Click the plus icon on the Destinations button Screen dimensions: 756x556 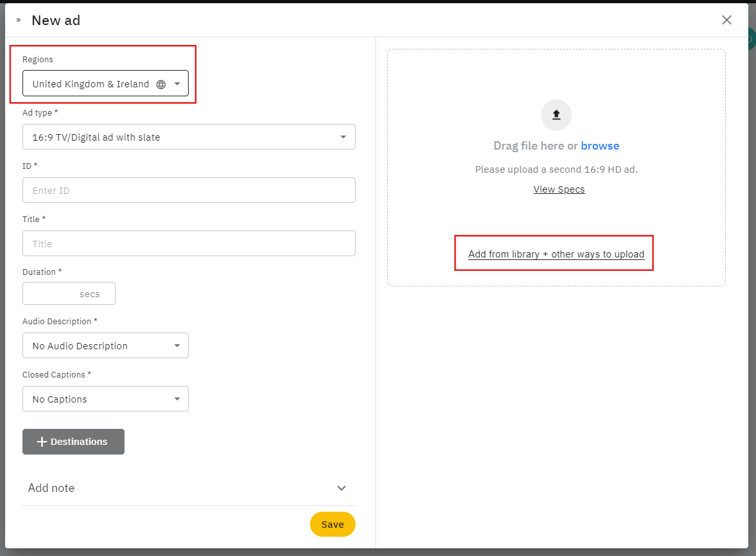click(x=42, y=442)
